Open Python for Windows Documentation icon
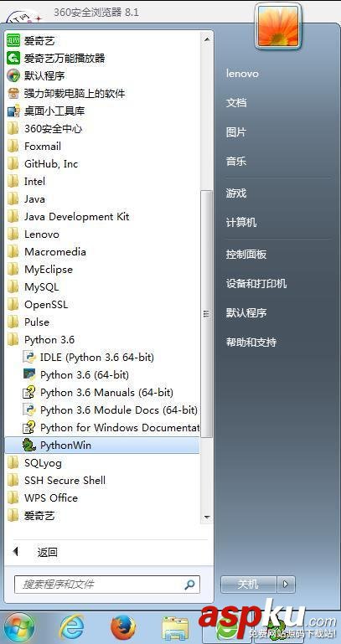 (29, 428)
